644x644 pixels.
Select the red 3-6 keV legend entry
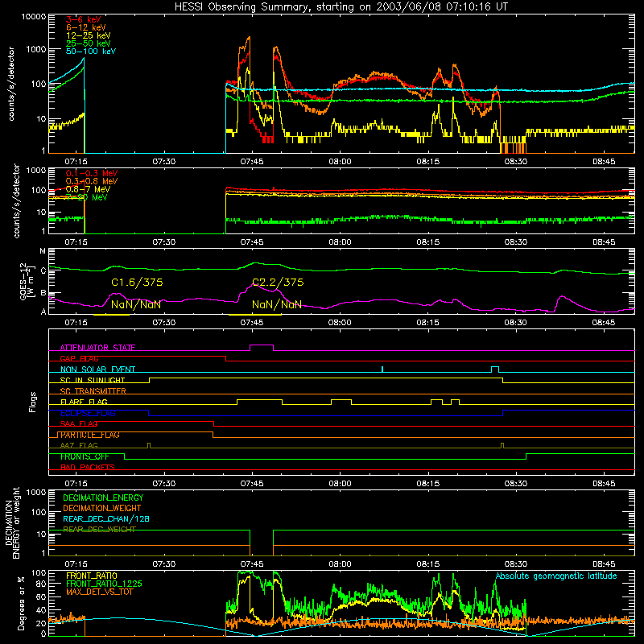point(84,19)
